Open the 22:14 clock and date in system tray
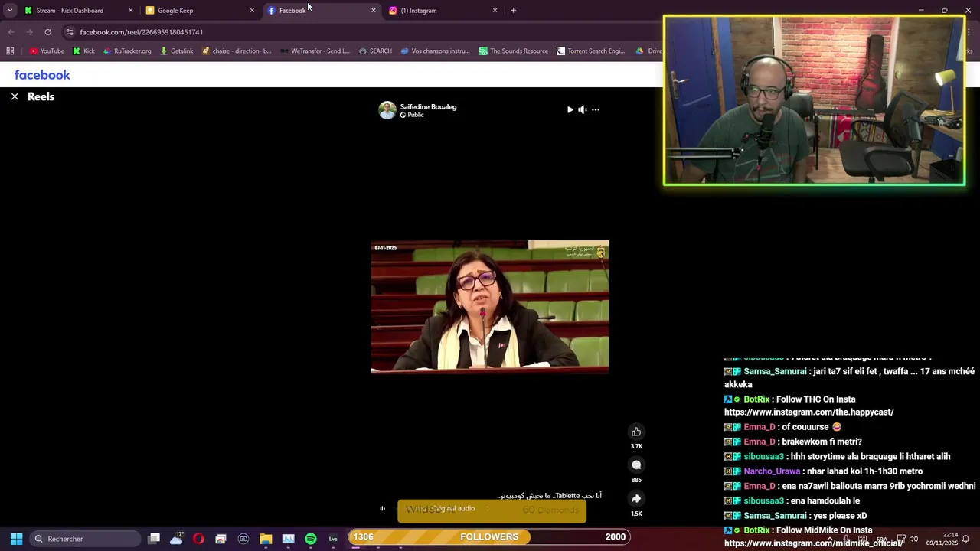 click(942, 539)
